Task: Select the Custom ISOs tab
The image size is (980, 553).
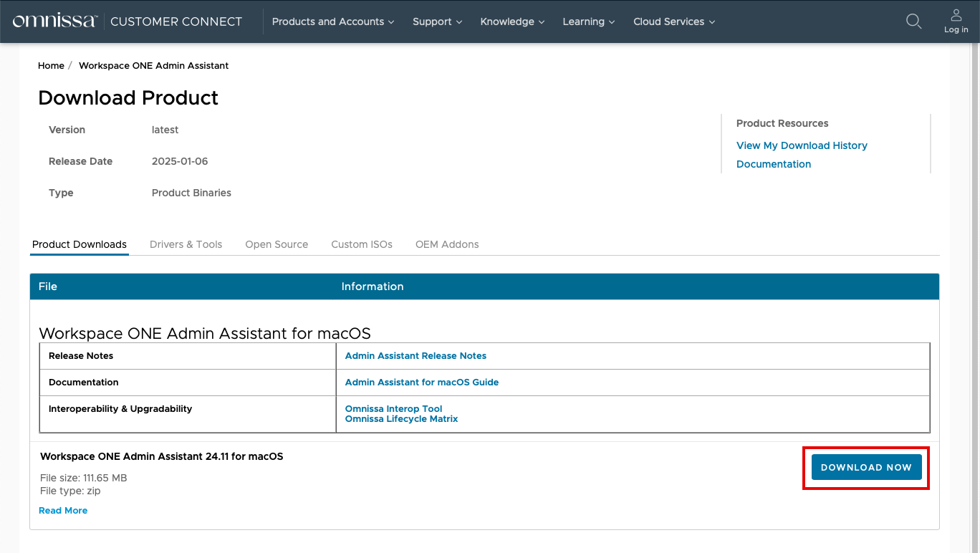Action: [361, 244]
